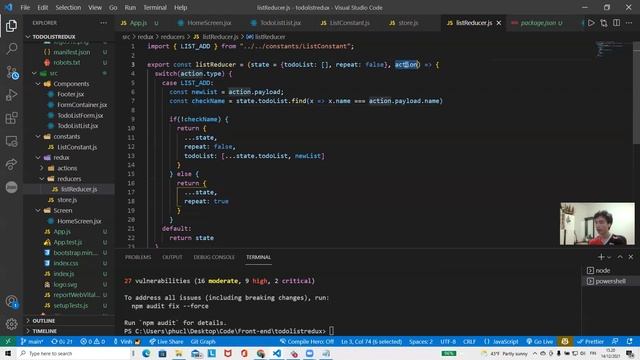Open the Remote Explorer view
This screenshot has height=360, width=640.
coord(11,141)
